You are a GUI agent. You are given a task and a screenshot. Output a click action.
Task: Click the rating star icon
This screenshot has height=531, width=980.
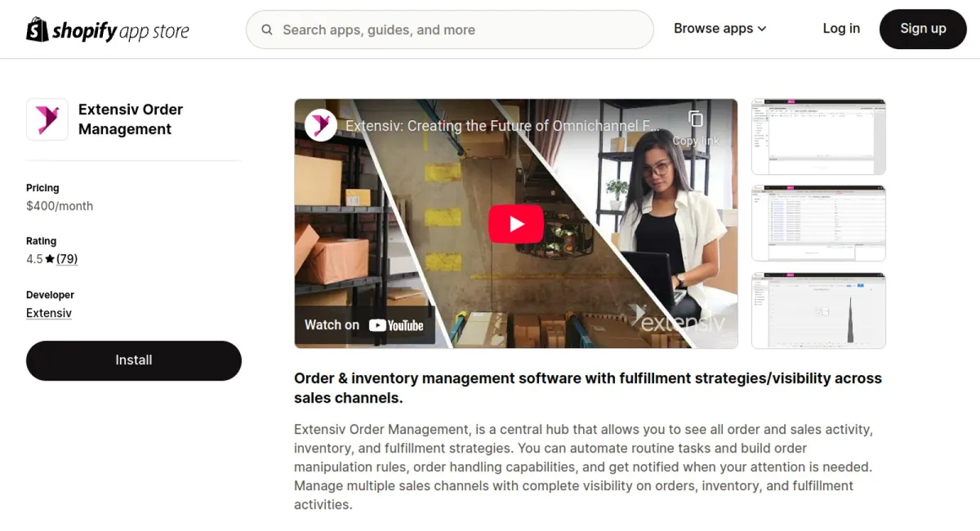(x=50, y=259)
